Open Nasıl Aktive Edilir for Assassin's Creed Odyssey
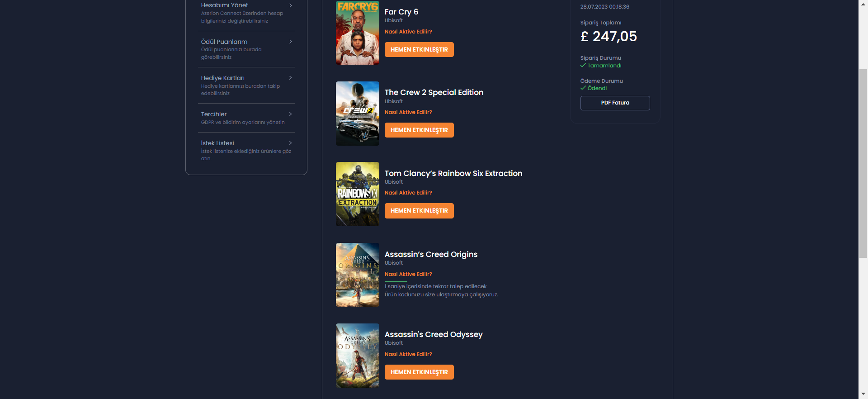The height and width of the screenshot is (399, 868). click(408, 354)
